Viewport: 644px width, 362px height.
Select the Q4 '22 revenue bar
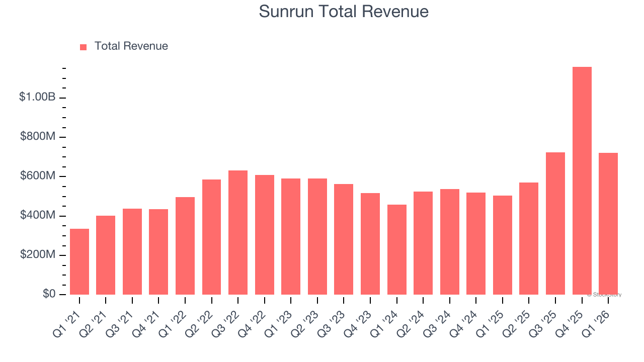pyautogui.click(x=265, y=235)
